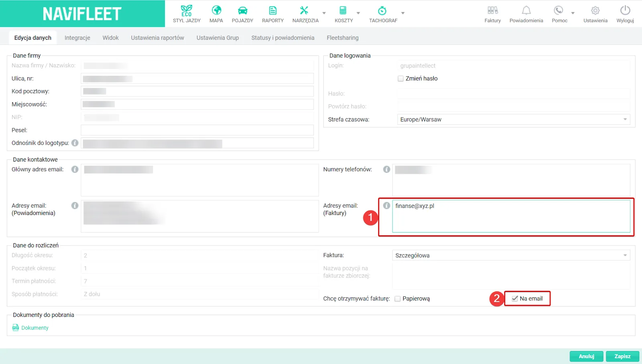Switch to the Edycja danych tab

[x=33, y=38]
